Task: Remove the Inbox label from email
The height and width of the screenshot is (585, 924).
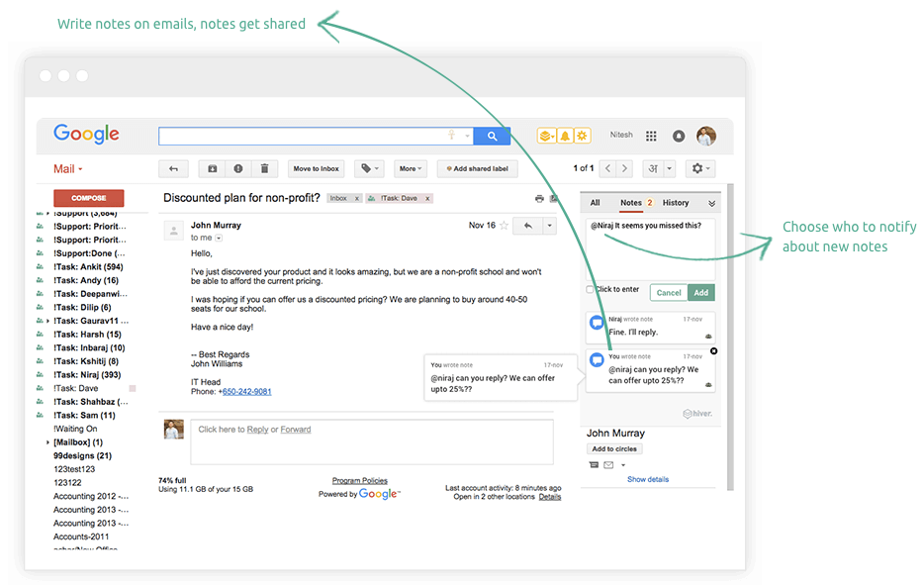Action: 356,199
